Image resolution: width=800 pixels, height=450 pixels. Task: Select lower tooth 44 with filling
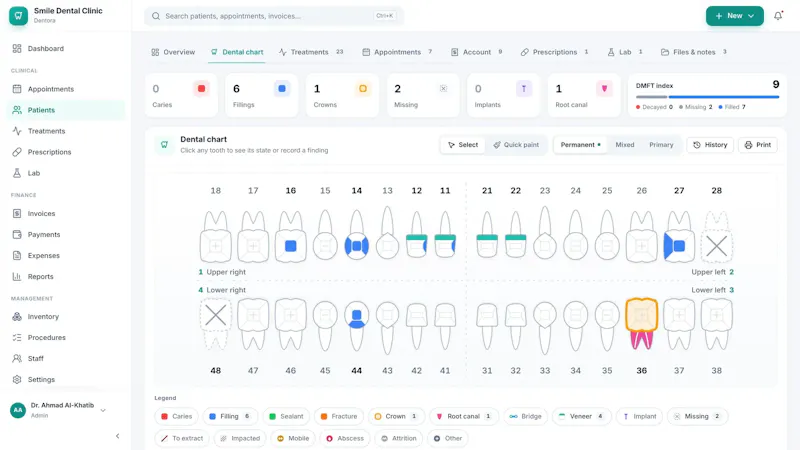[356, 327]
